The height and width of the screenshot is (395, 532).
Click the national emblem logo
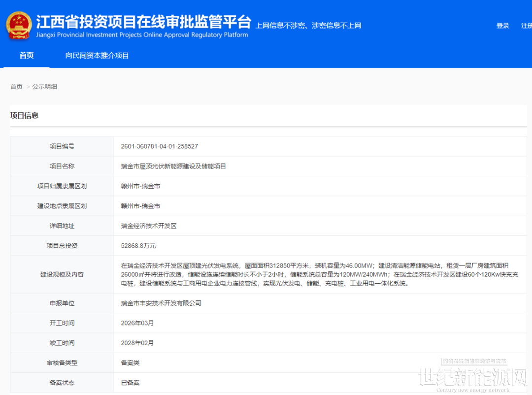click(19, 25)
